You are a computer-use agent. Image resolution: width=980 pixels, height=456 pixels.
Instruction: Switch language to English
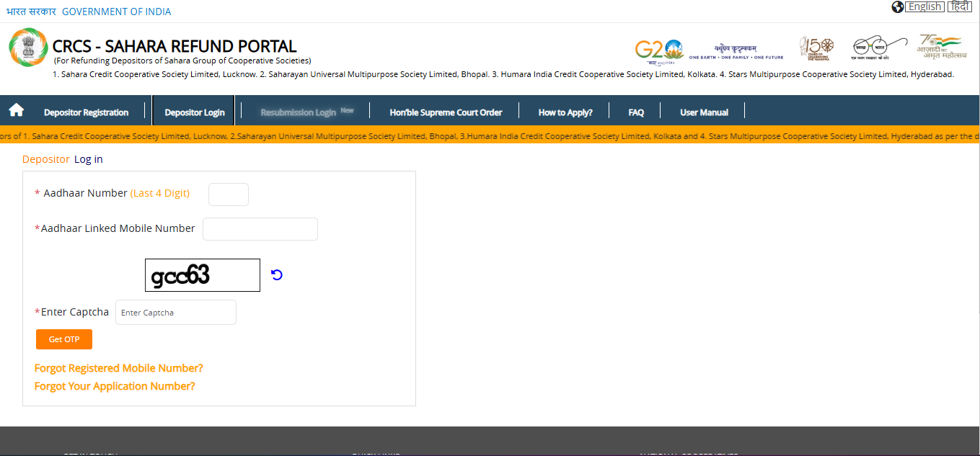coord(924,6)
